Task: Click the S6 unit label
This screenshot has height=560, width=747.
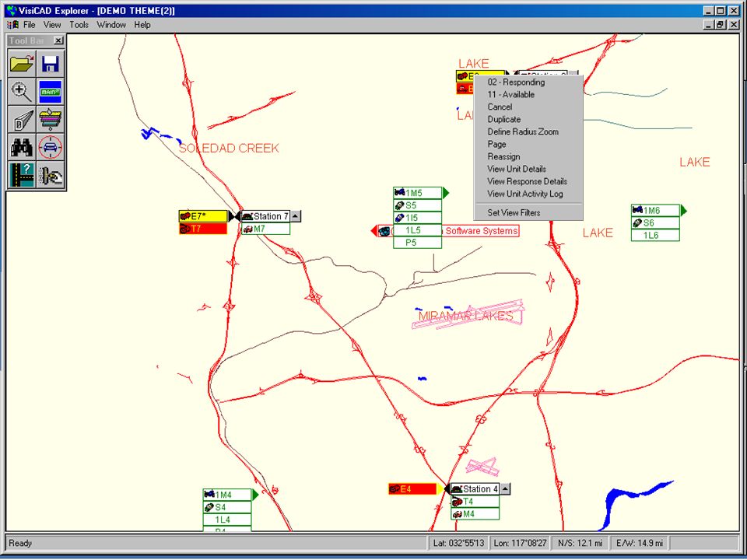Action: (x=655, y=223)
